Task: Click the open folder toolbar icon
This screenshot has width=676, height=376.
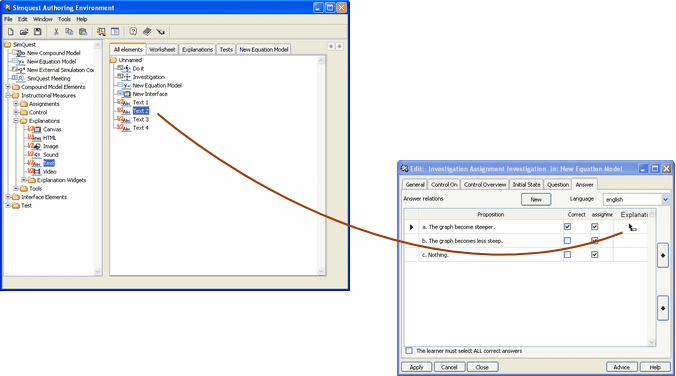Action: tap(24, 31)
